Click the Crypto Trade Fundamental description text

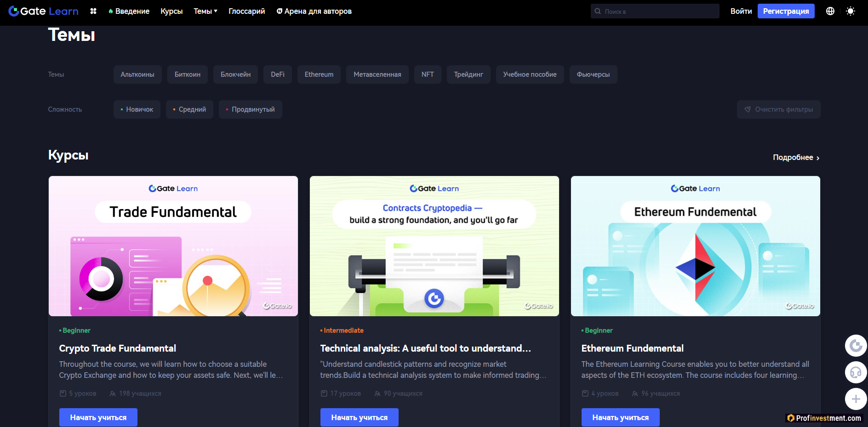pyautogui.click(x=171, y=370)
